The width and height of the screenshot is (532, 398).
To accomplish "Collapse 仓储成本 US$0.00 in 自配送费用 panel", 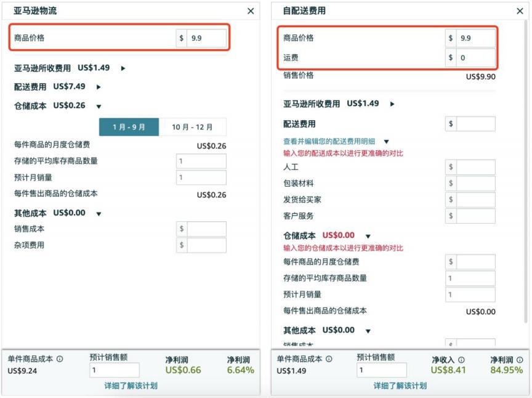I will pyautogui.click(x=368, y=236).
